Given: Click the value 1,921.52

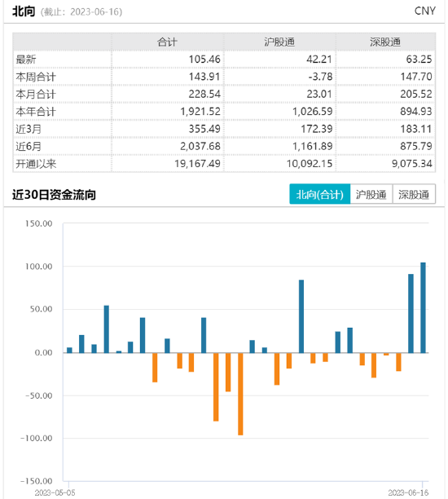Looking at the screenshot, I should pyautogui.click(x=200, y=112).
